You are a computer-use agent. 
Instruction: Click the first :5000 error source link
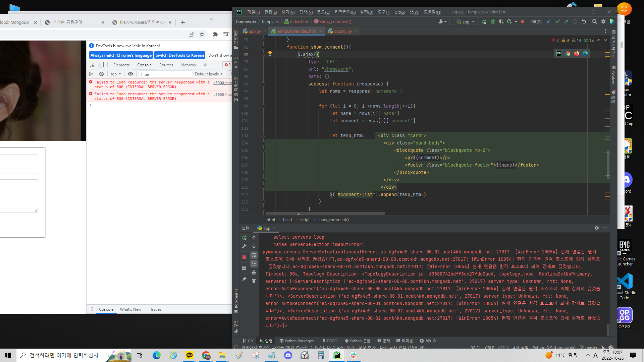pyautogui.click(x=222, y=83)
